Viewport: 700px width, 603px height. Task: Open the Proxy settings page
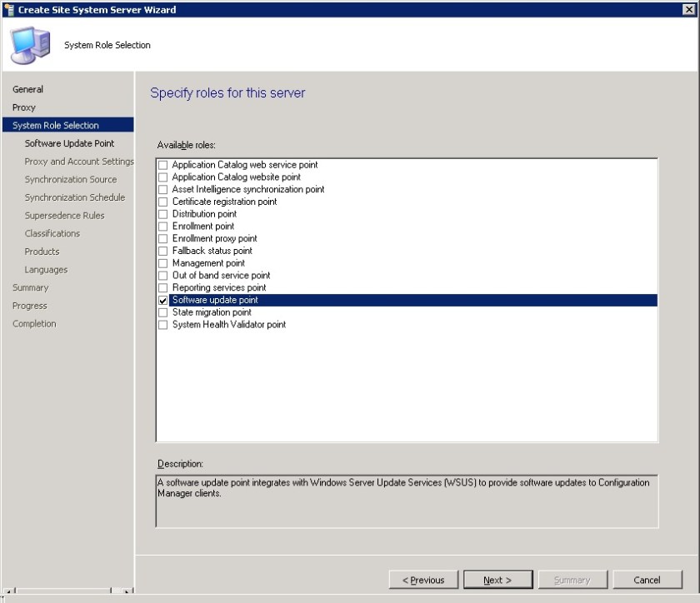pos(24,107)
